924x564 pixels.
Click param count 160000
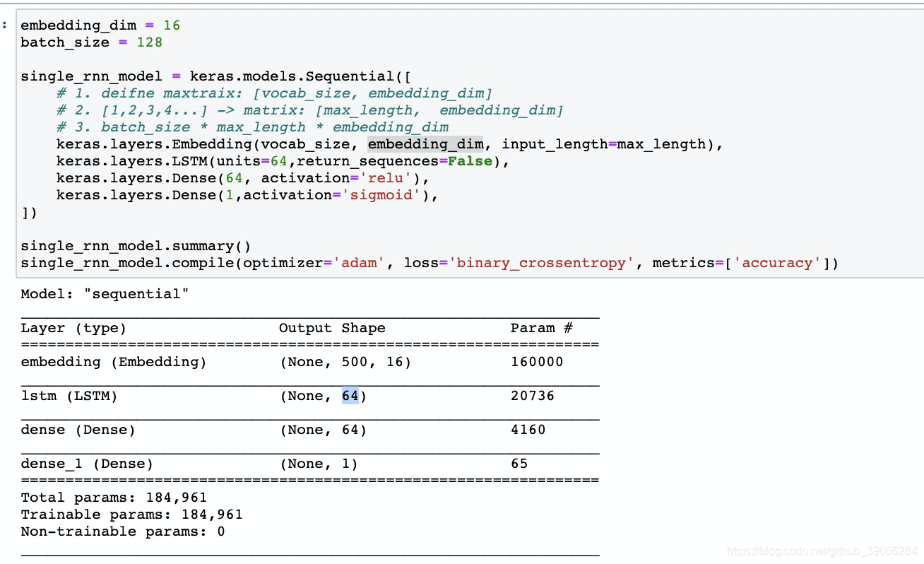[x=537, y=362]
